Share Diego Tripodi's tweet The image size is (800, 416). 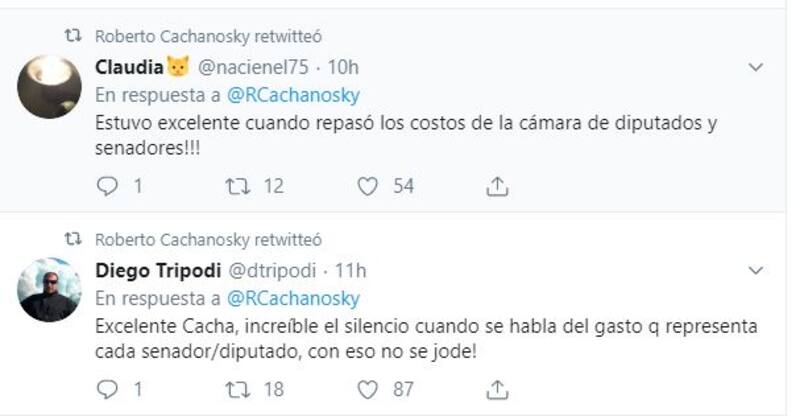click(x=497, y=387)
